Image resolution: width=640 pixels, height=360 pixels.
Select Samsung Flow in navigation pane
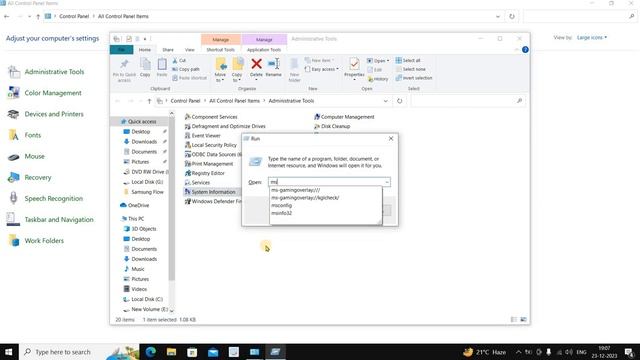143,192
